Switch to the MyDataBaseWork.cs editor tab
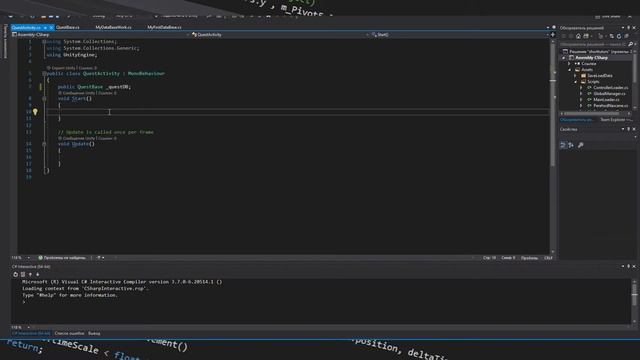The height and width of the screenshot is (360, 640). [113, 27]
